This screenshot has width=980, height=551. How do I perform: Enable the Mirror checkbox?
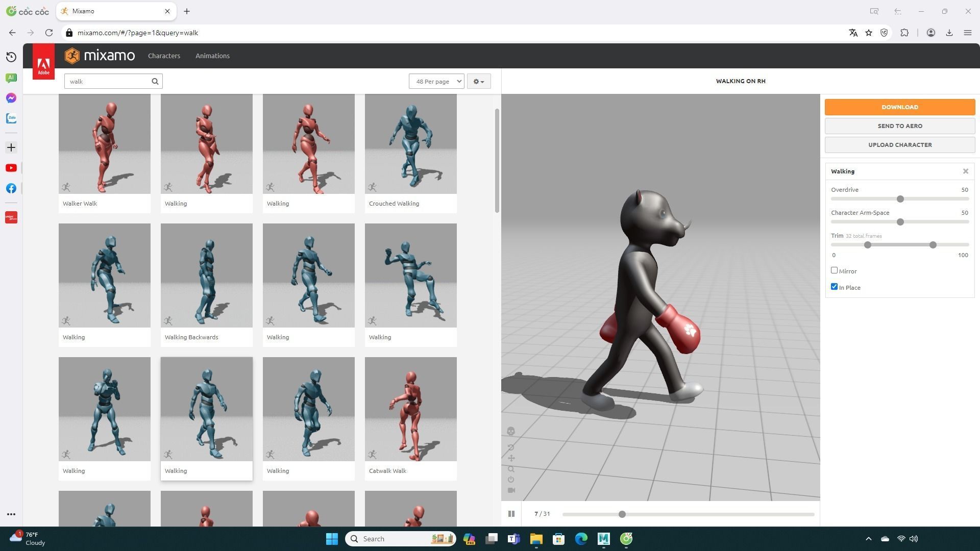tap(834, 270)
